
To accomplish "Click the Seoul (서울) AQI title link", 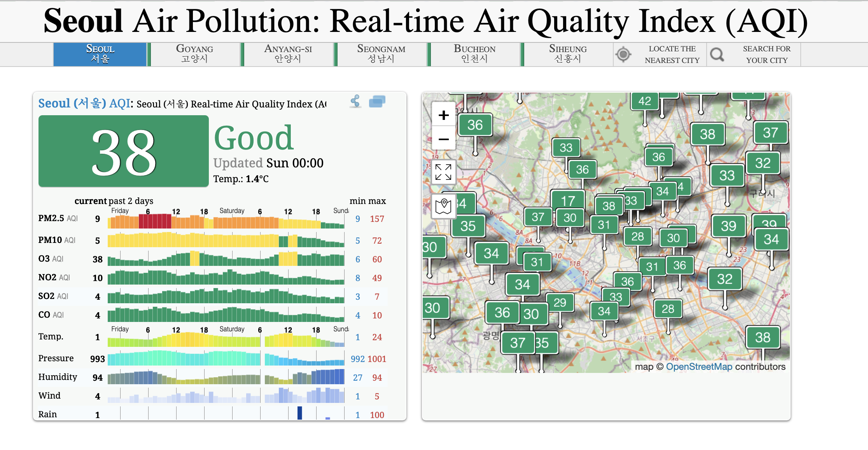I will (84, 104).
